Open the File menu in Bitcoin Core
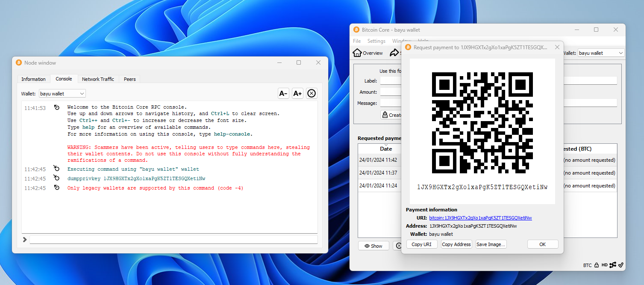Image resolution: width=644 pixels, height=285 pixels. pyautogui.click(x=357, y=41)
